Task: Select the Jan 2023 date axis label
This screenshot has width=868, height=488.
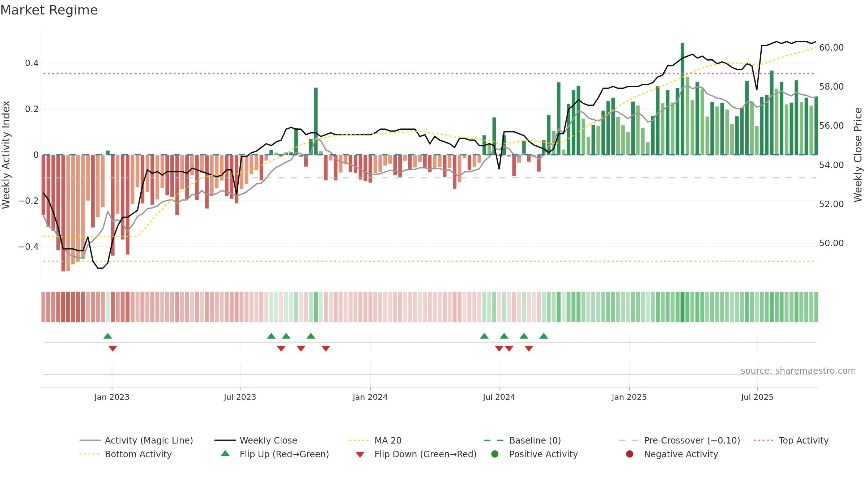Action: (112, 397)
